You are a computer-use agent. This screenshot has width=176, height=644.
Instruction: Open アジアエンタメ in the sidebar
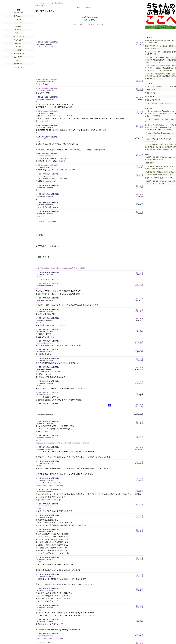tap(18, 67)
